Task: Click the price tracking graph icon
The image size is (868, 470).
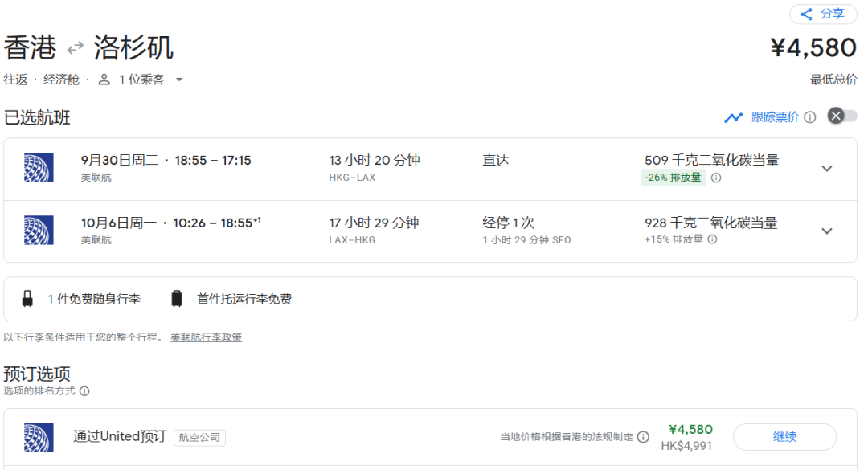Action: [x=733, y=117]
